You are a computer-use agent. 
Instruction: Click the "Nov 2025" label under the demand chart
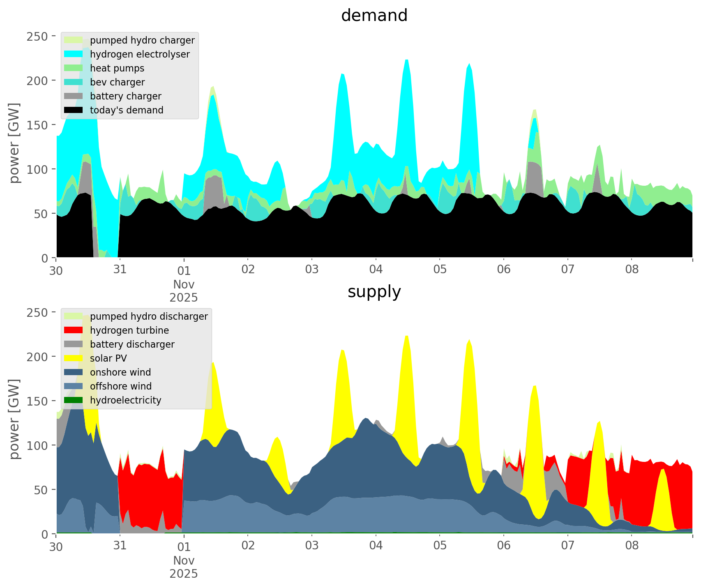coord(184,291)
